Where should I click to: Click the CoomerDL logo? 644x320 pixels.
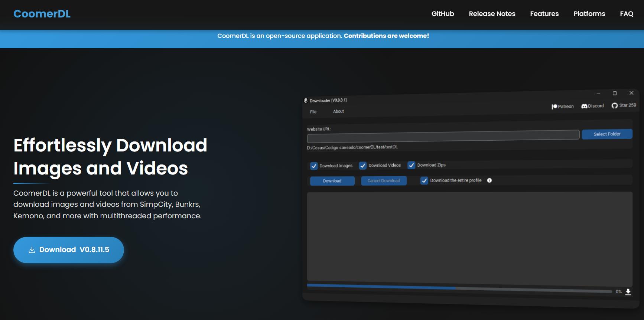[x=42, y=14]
